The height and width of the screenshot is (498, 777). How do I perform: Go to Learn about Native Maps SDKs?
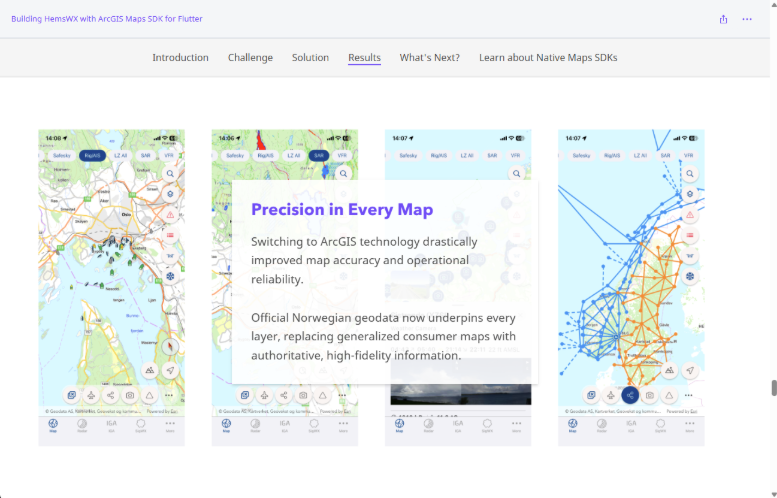coord(548,57)
